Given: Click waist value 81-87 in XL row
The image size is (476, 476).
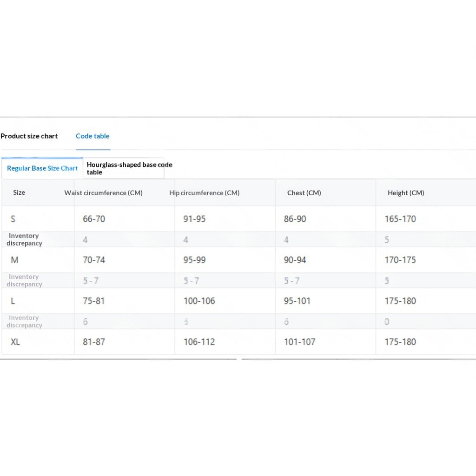Looking at the screenshot, I should pos(94,342).
